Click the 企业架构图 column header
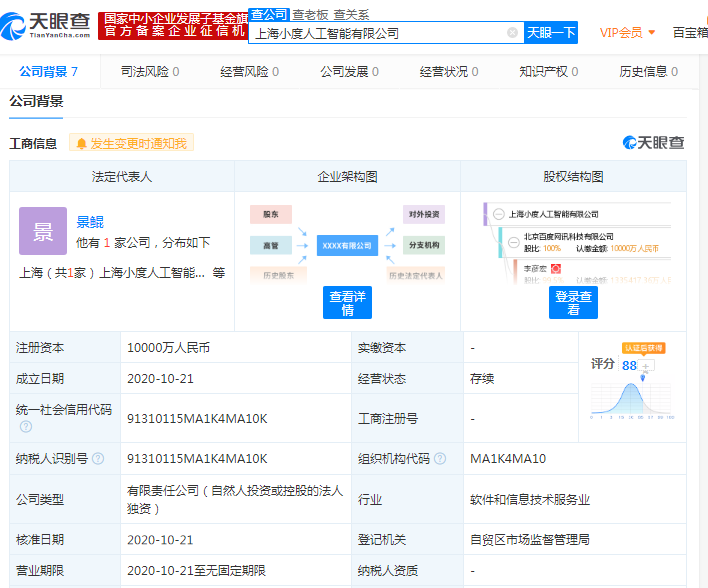The image size is (708, 588). (347, 176)
